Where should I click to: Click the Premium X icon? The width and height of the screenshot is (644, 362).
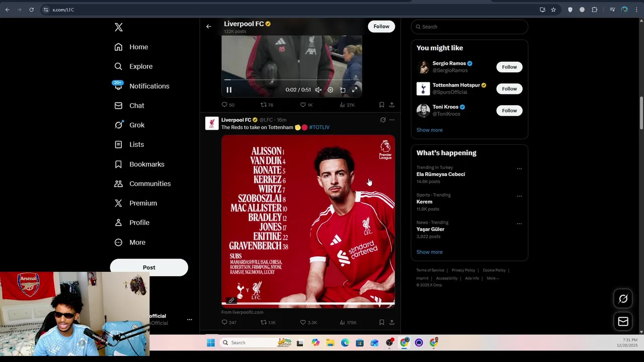point(118,203)
